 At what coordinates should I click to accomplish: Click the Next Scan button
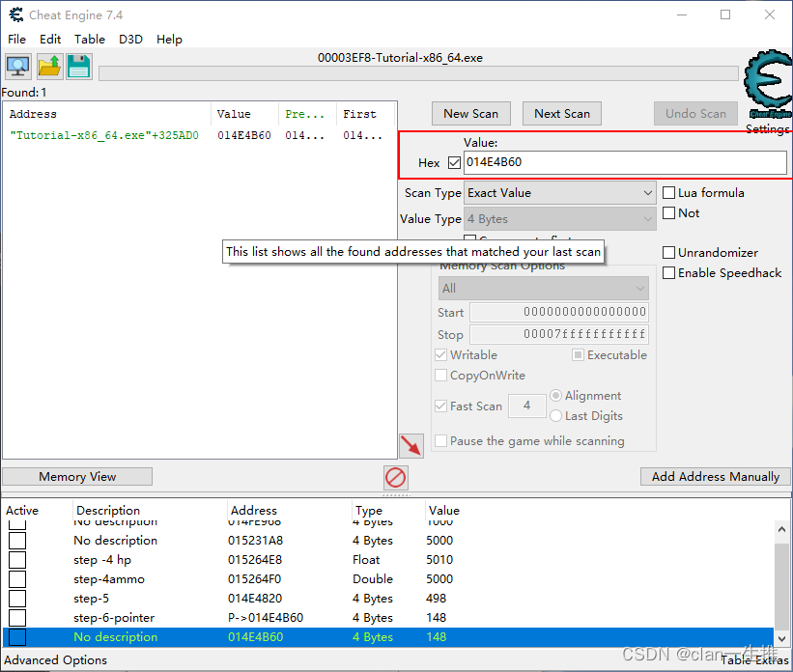561,113
